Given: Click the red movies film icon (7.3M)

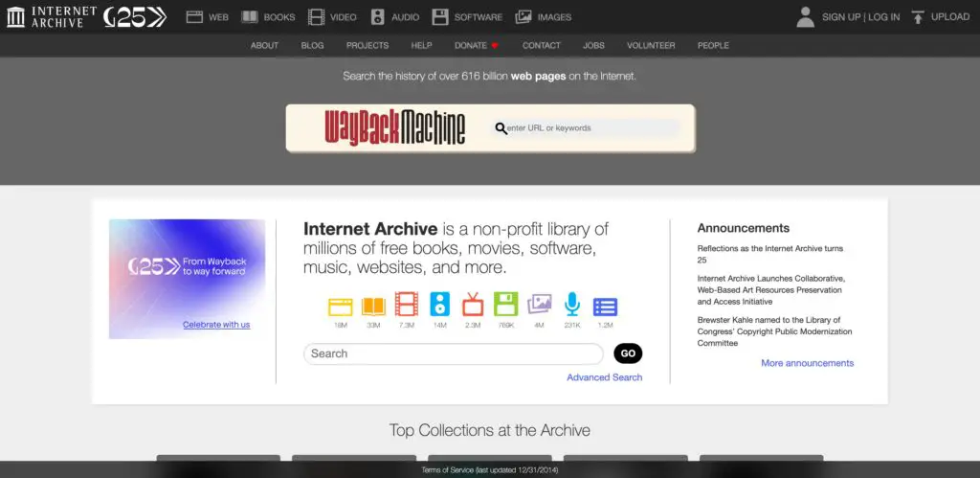Looking at the screenshot, I should click(406, 304).
